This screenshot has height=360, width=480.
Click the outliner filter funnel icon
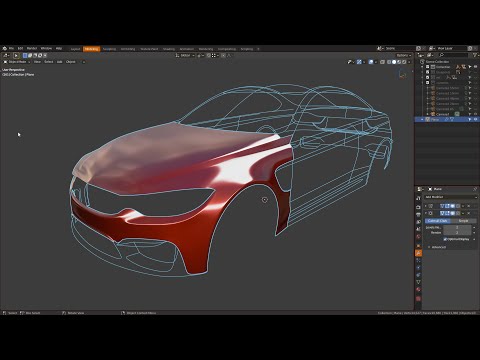point(475,55)
